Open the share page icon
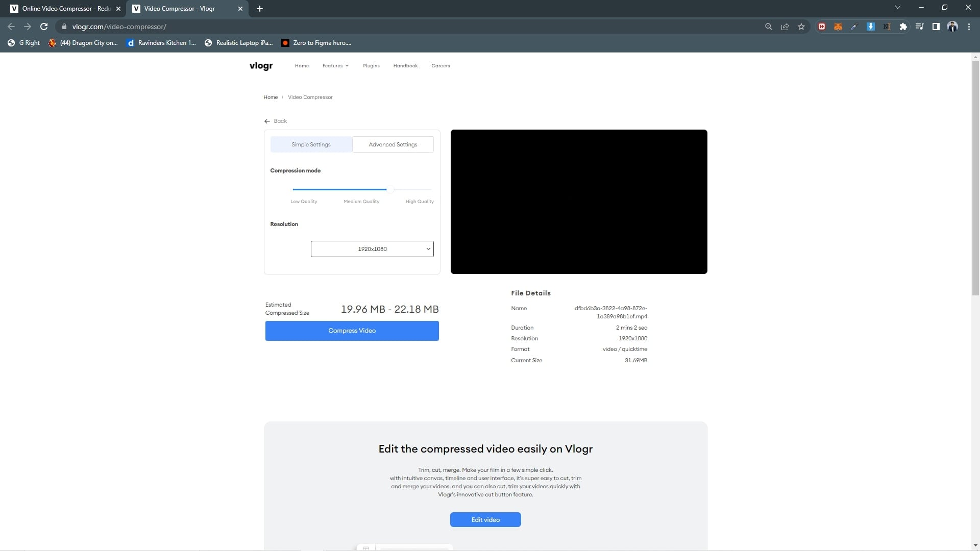Viewport: 980px width, 551px height. [785, 27]
